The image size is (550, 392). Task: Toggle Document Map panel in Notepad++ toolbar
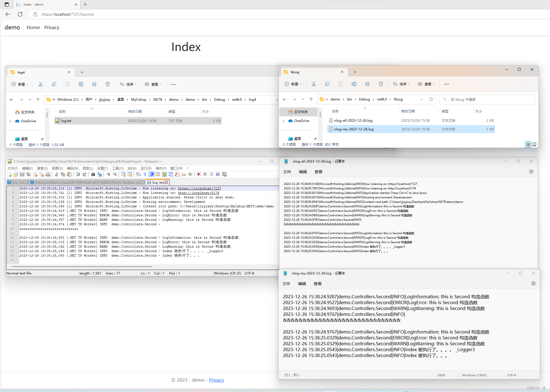tap(164, 174)
